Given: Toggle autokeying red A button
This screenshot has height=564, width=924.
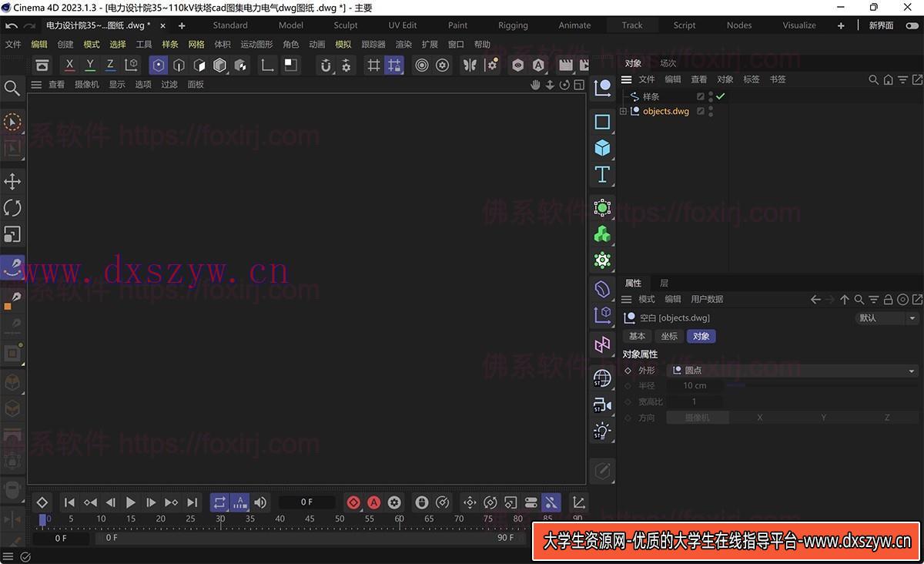Looking at the screenshot, I should (373, 502).
